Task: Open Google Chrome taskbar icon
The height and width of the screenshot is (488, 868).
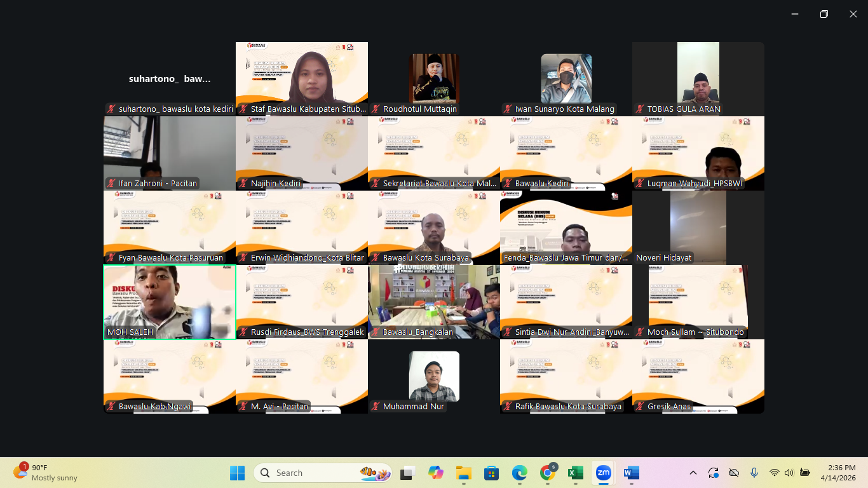Action: click(x=547, y=473)
